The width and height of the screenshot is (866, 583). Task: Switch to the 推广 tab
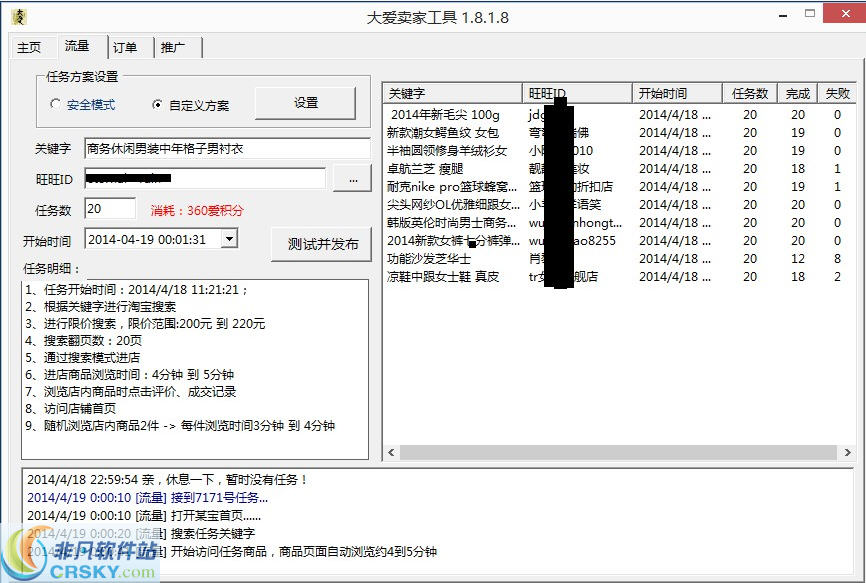coord(175,46)
